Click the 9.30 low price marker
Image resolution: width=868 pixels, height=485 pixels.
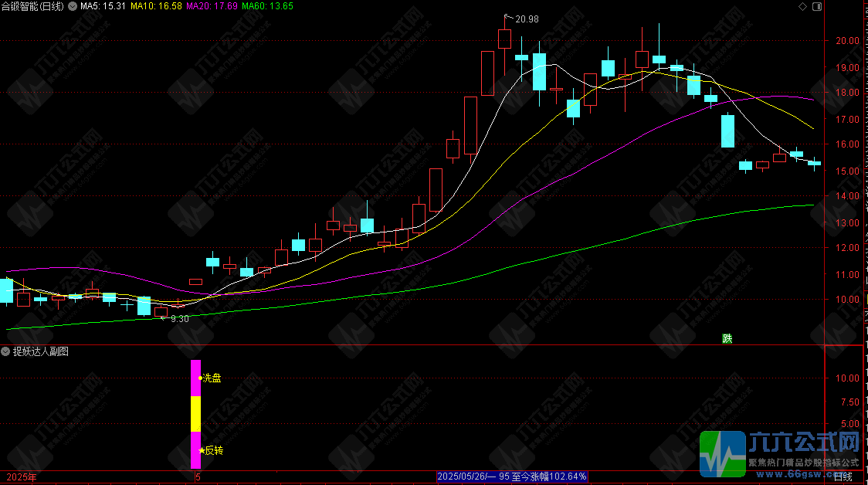[x=179, y=319]
